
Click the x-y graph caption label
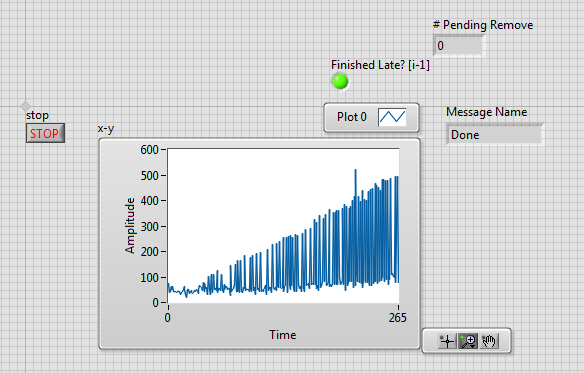pyautogui.click(x=106, y=129)
